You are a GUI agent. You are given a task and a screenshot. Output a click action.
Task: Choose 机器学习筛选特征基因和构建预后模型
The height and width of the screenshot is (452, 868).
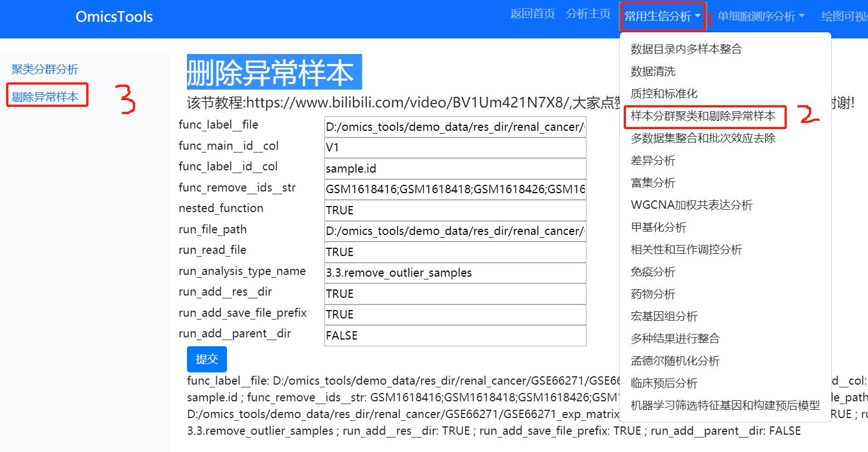725,405
